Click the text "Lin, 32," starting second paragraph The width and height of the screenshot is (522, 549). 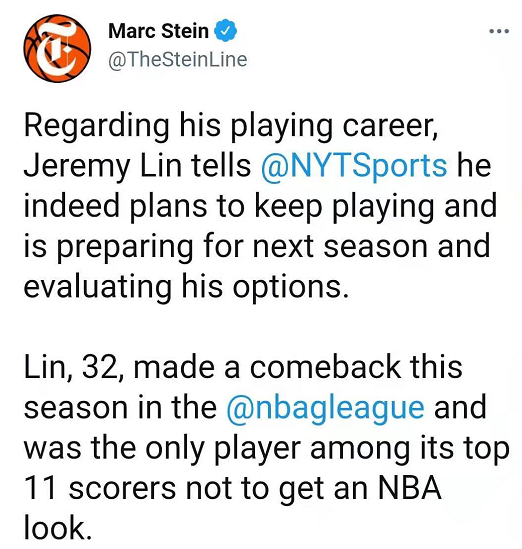coord(73,367)
